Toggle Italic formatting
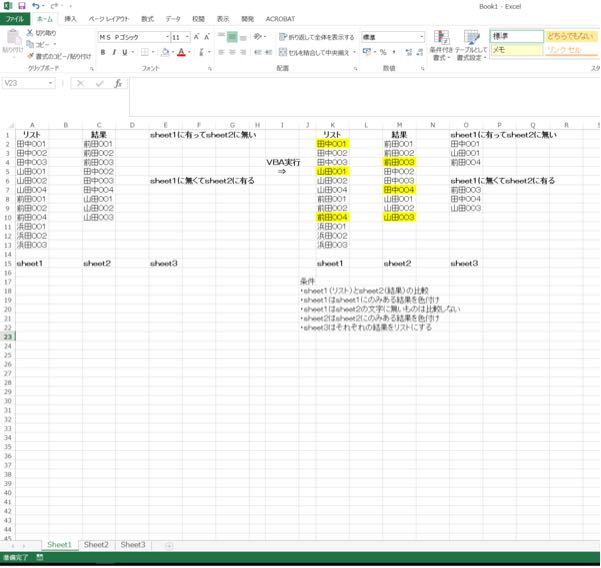 114,52
